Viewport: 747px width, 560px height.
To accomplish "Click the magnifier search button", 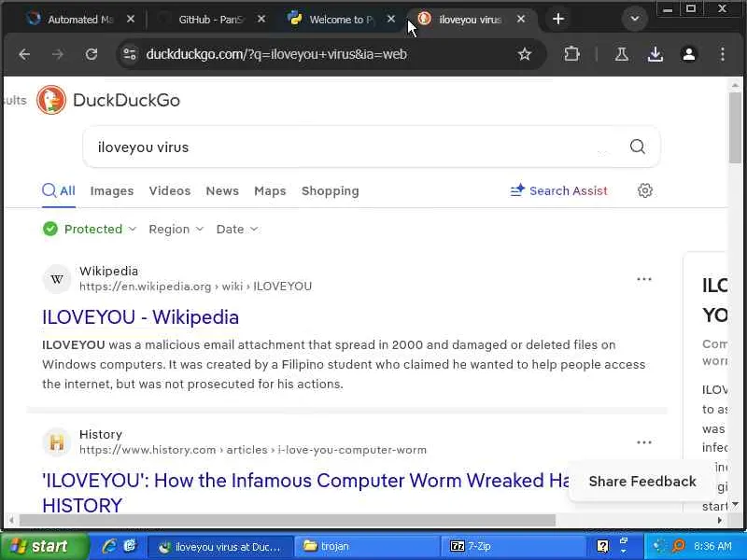I will (638, 147).
